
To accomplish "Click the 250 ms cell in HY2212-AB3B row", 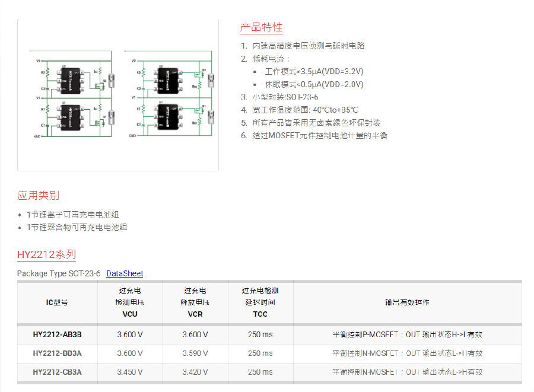I will [260, 334].
